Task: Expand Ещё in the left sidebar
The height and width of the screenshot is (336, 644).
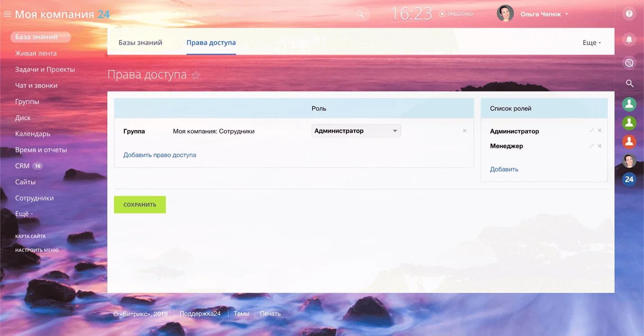Action: pyautogui.click(x=24, y=214)
